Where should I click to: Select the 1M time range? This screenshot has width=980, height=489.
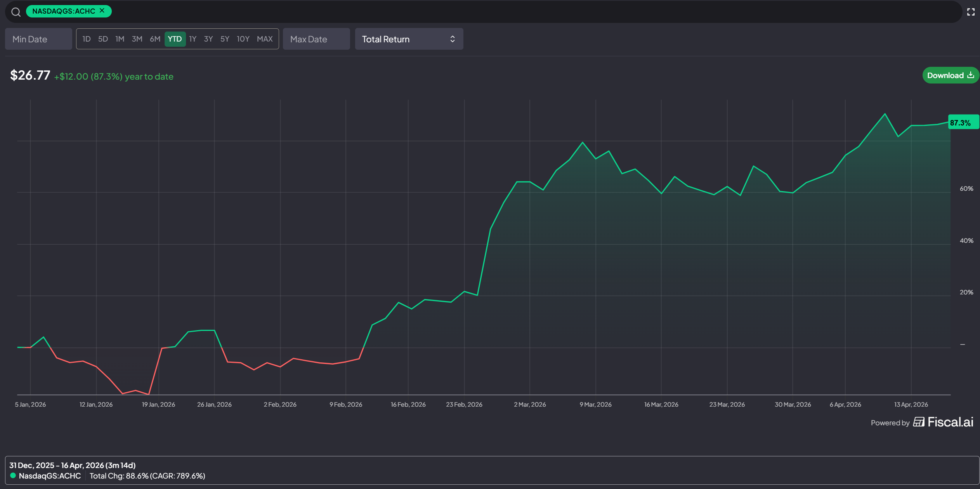click(x=120, y=39)
